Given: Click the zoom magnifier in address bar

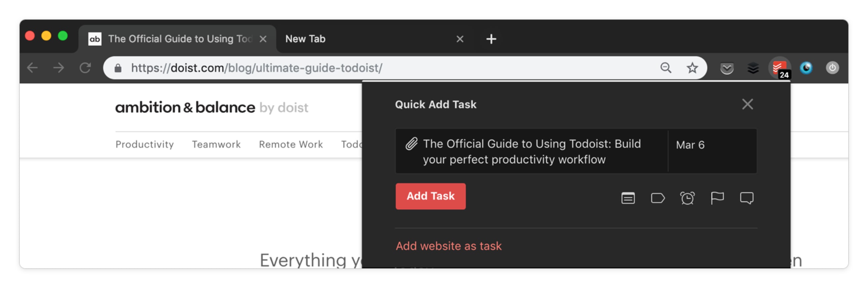Looking at the screenshot, I should [666, 68].
